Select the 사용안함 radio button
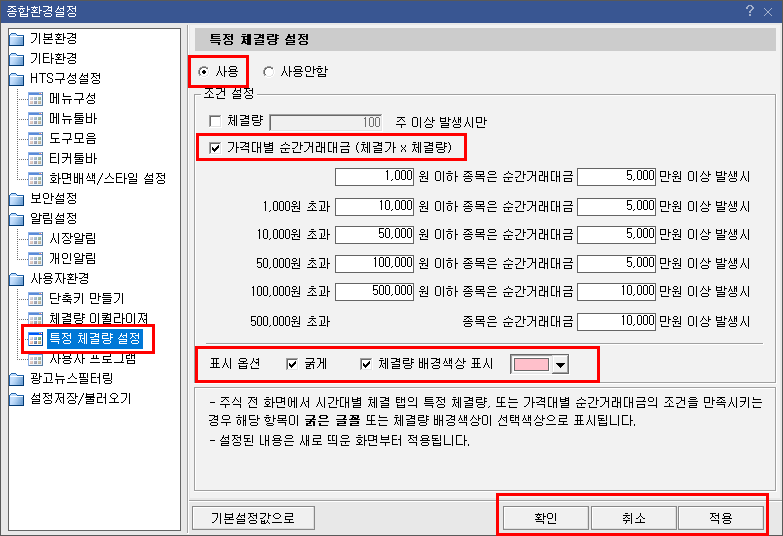This screenshot has height=536, width=783. pyautogui.click(x=269, y=71)
